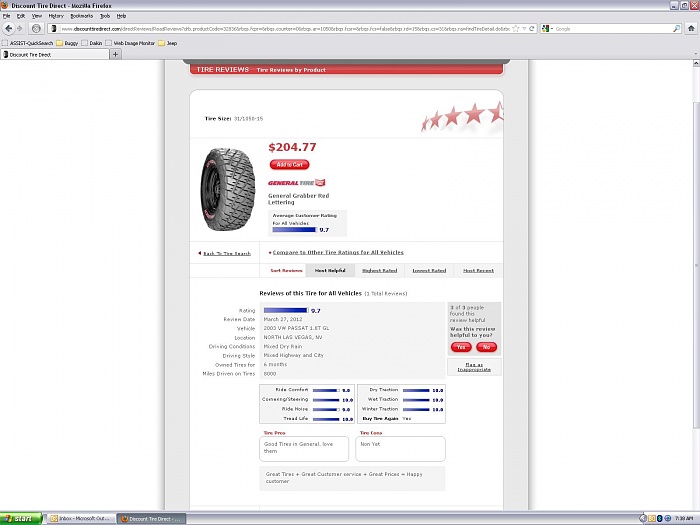Screen dimensions: 700x525
Task: Click the General Grabber tire image
Action: coord(228,189)
